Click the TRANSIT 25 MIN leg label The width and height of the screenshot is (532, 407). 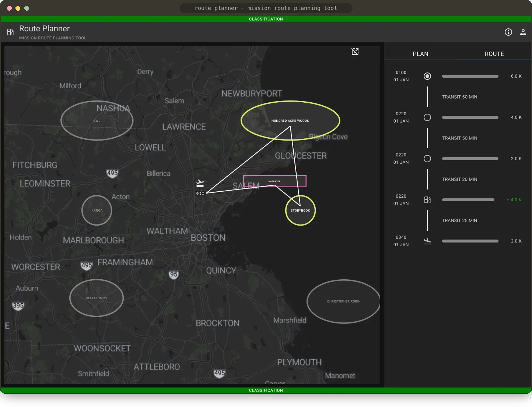(459, 220)
